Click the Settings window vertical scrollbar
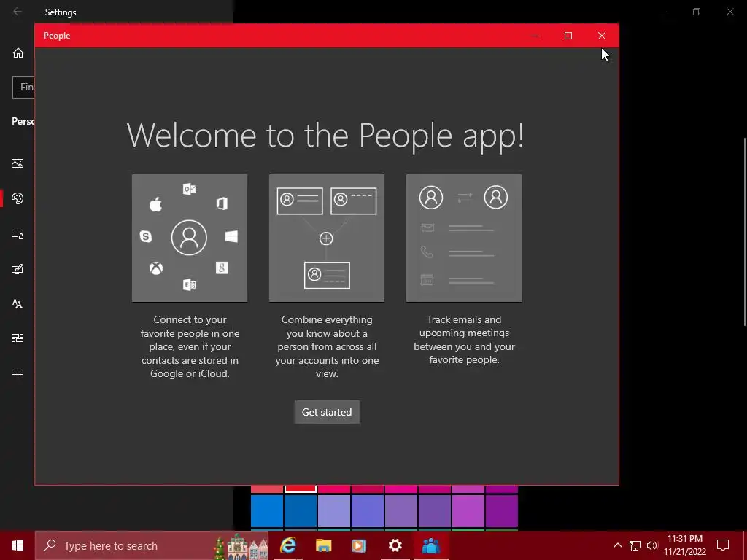747x560 pixels. pyautogui.click(x=745, y=233)
